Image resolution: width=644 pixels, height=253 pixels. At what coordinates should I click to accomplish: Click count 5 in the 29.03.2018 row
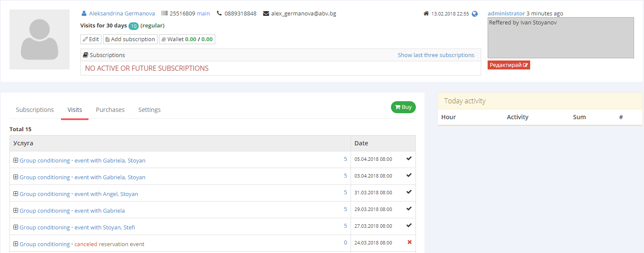(x=345, y=209)
